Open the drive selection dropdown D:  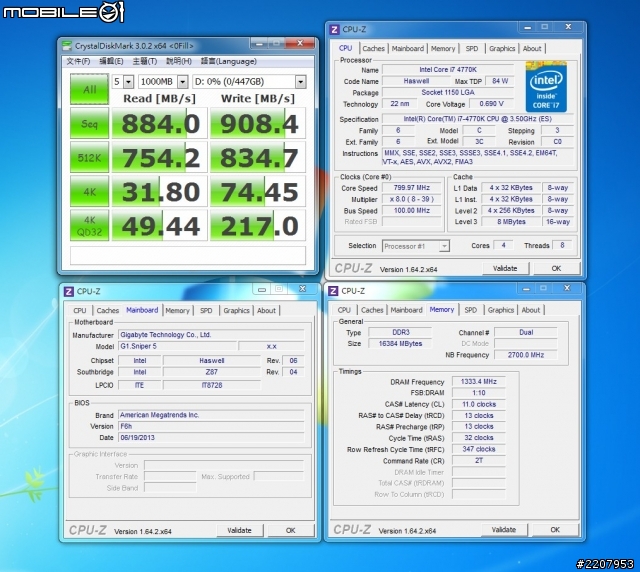(249, 82)
